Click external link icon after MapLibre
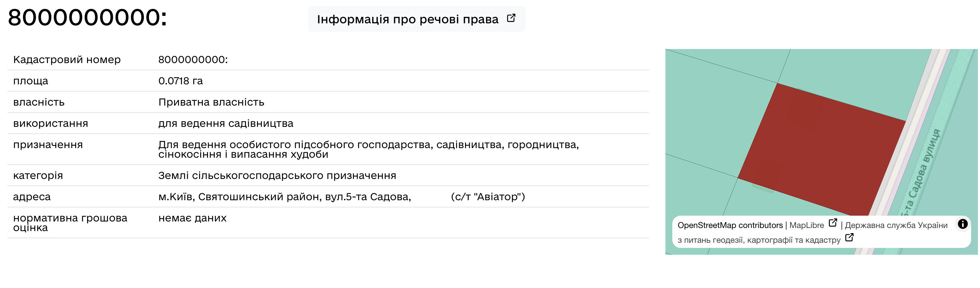This screenshot has height=288, width=980. (832, 223)
